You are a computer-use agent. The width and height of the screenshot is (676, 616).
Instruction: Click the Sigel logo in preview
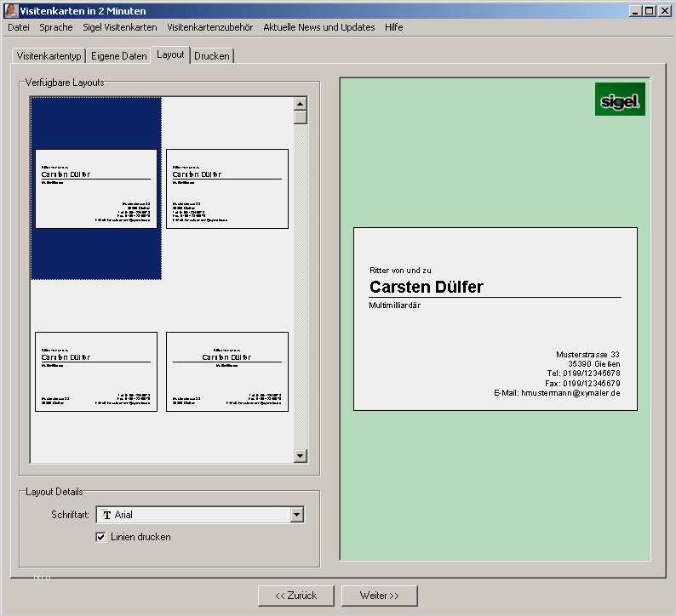(x=620, y=100)
